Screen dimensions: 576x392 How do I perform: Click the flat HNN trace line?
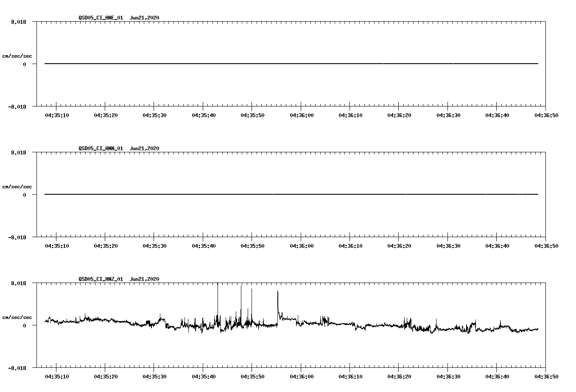click(x=291, y=194)
